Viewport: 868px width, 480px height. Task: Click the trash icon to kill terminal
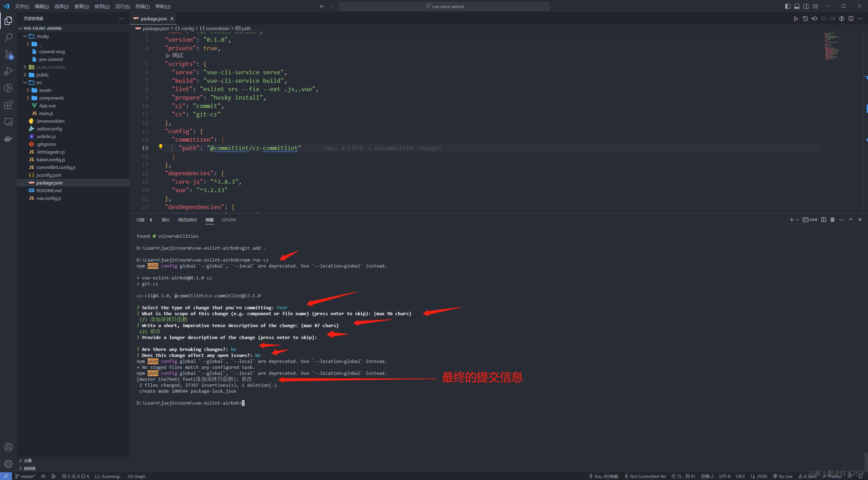832,220
